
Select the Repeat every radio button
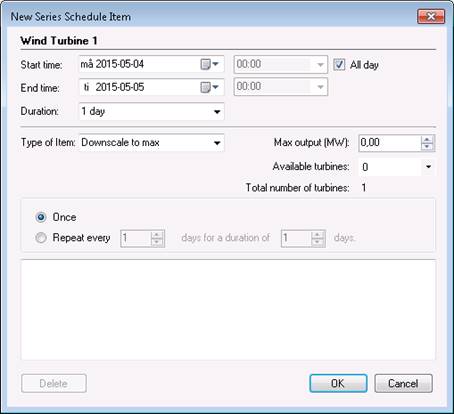(x=41, y=238)
